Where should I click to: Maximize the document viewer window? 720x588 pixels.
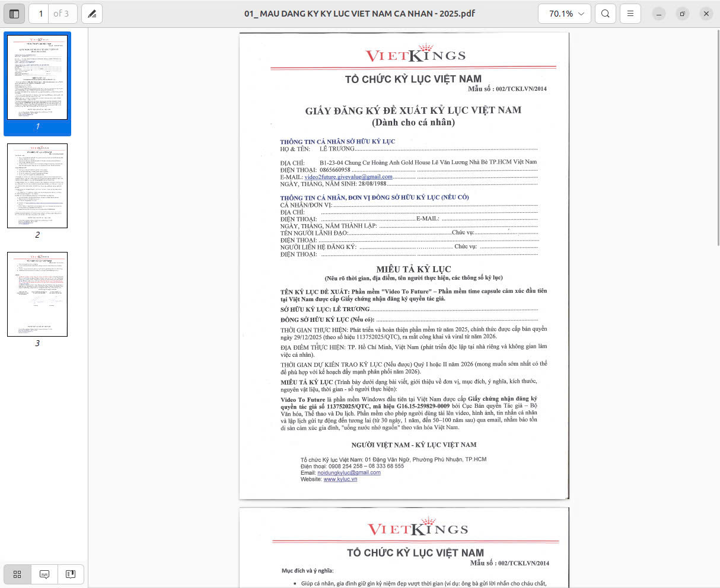pos(682,14)
